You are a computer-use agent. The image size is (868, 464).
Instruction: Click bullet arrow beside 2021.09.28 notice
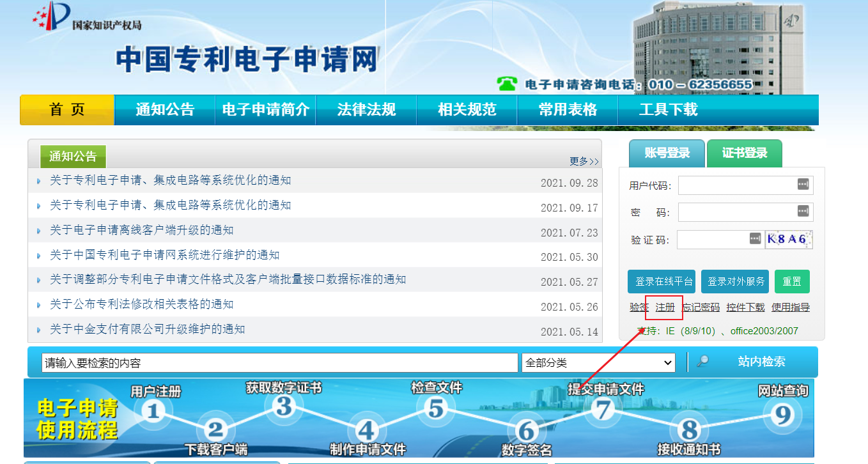[39, 182]
